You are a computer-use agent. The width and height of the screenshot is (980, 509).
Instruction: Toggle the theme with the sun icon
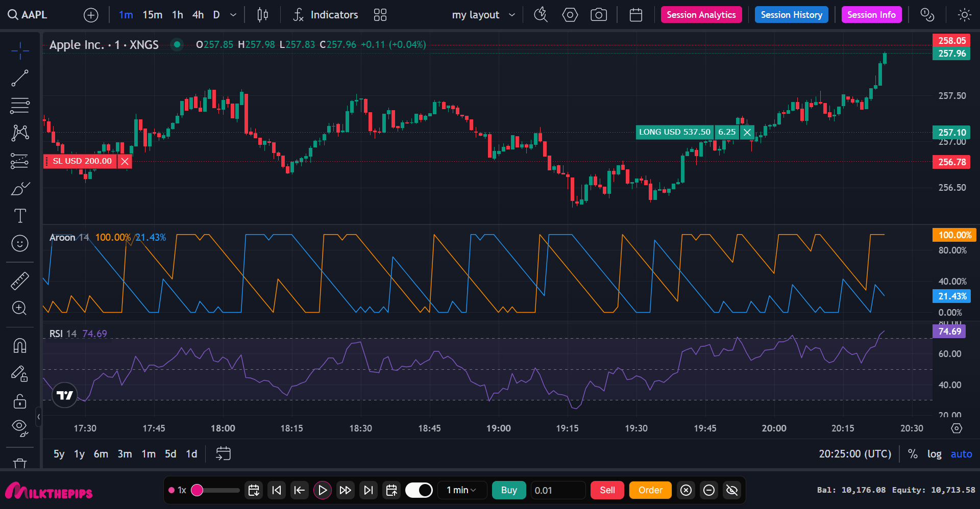point(964,15)
